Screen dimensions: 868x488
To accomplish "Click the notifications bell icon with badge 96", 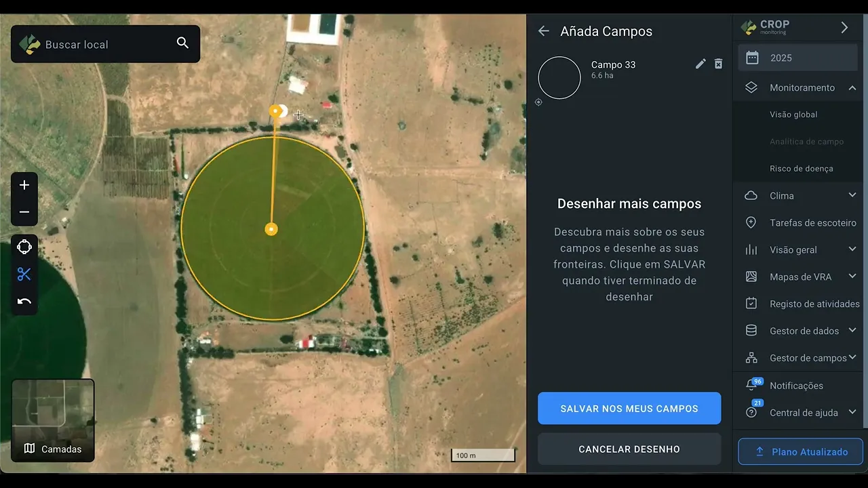I will coord(752,385).
